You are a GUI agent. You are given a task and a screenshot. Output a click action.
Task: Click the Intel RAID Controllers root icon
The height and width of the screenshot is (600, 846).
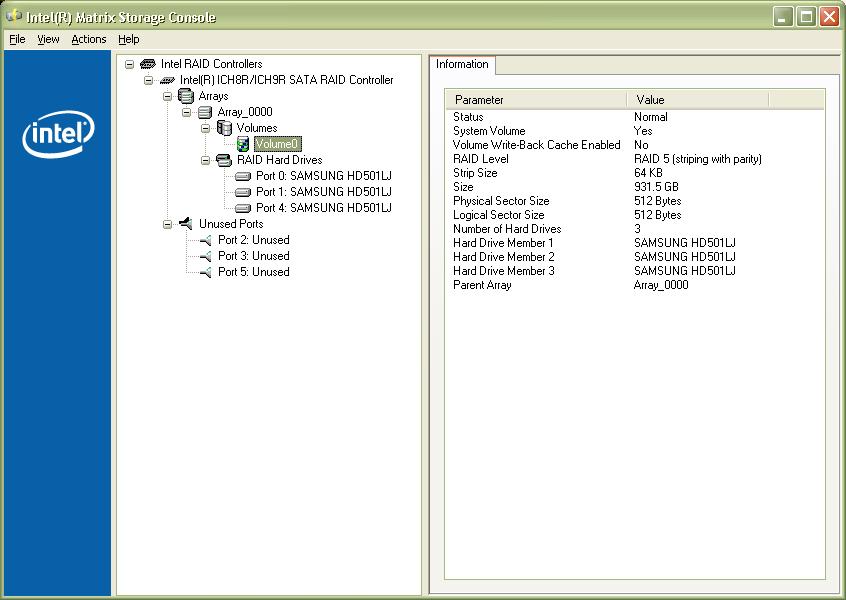click(x=147, y=64)
